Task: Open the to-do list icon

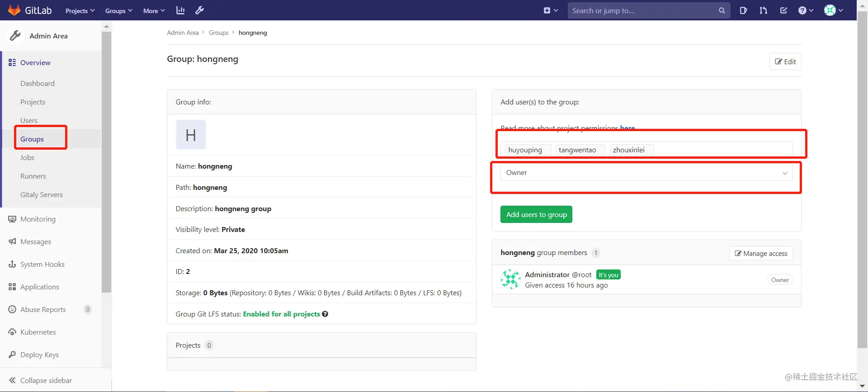Action: [783, 10]
